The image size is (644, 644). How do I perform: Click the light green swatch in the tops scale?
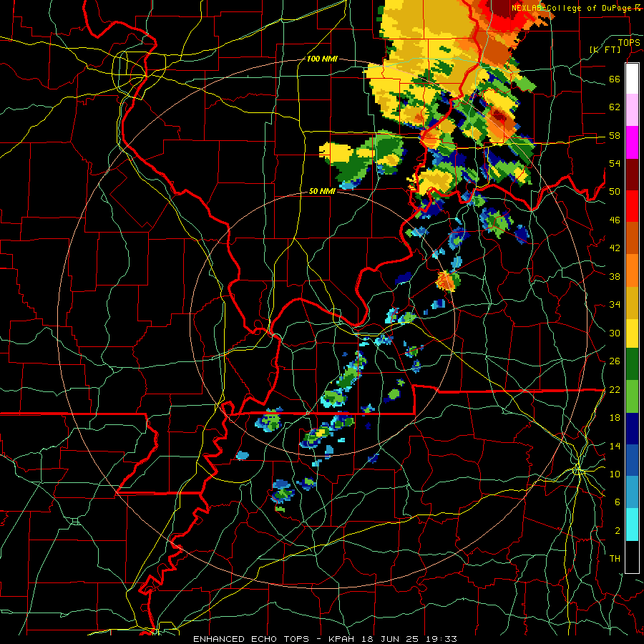pyautogui.click(x=632, y=396)
